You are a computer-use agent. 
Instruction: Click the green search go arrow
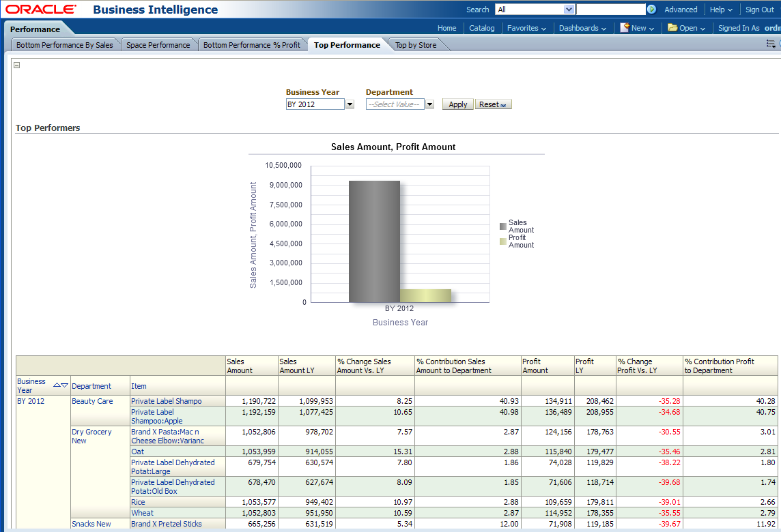(x=651, y=10)
